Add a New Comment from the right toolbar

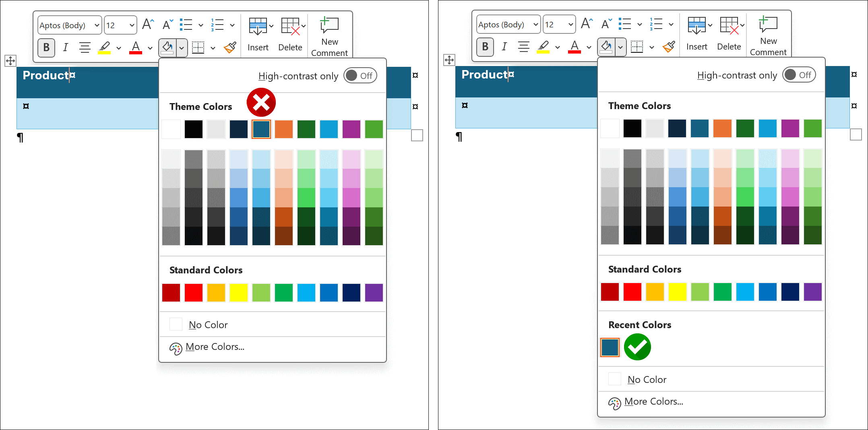pos(768,35)
